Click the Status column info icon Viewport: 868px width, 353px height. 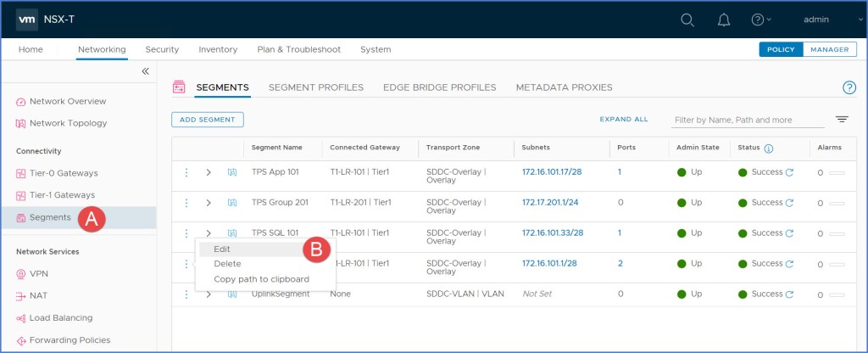[769, 148]
